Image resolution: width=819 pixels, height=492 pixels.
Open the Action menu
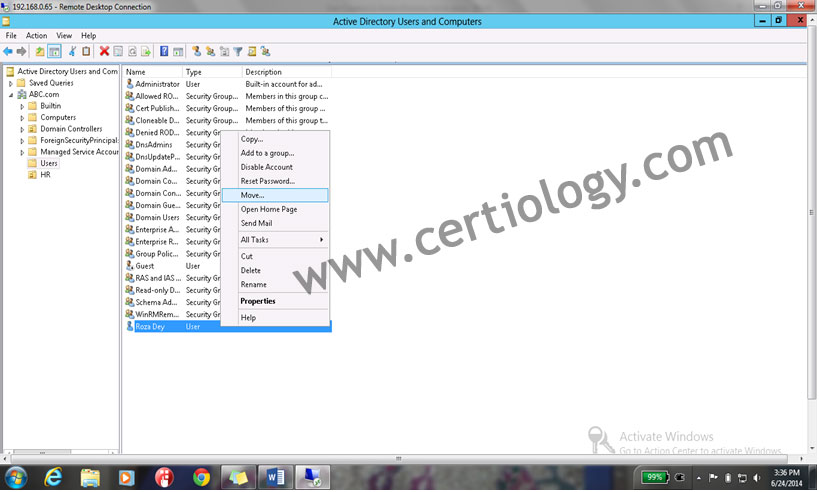coord(37,36)
